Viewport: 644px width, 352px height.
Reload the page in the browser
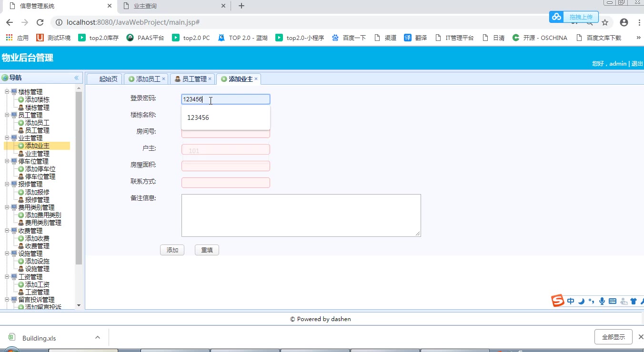click(x=40, y=22)
